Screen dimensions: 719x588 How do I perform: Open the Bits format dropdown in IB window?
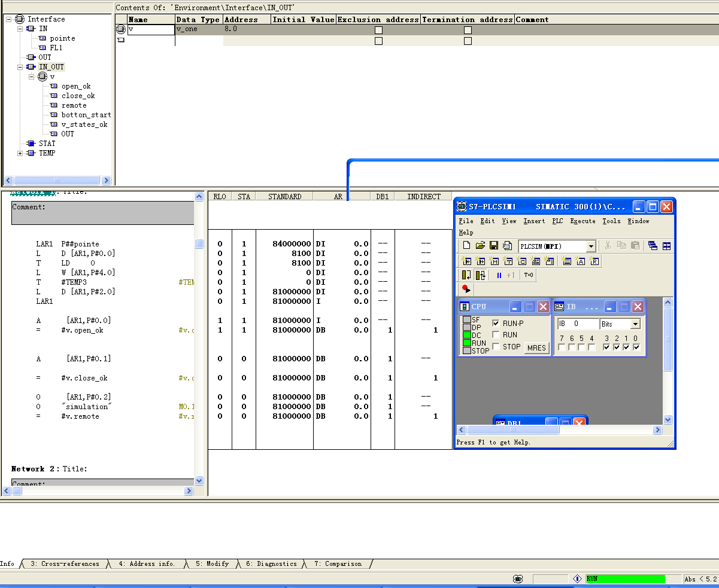(x=635, y=324)
